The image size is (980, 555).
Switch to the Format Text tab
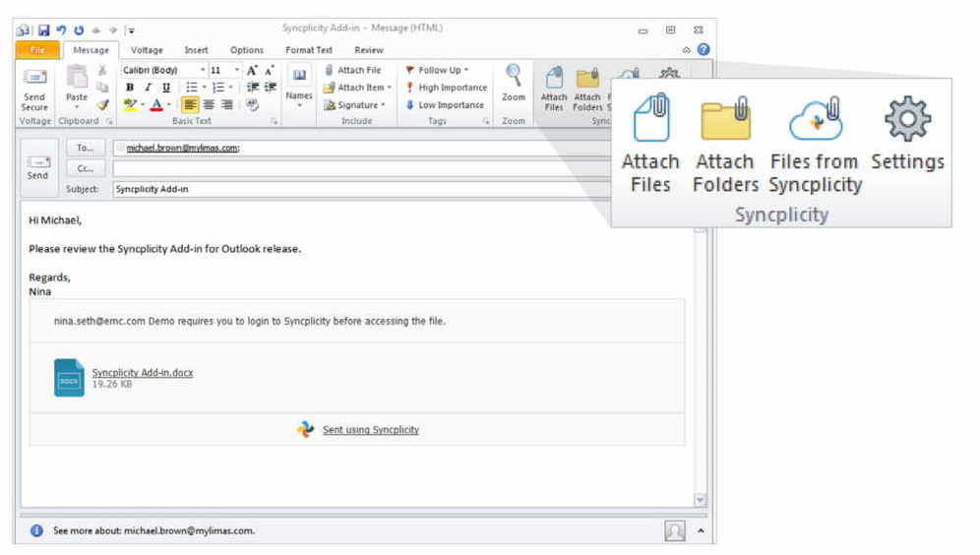(309, 50)
